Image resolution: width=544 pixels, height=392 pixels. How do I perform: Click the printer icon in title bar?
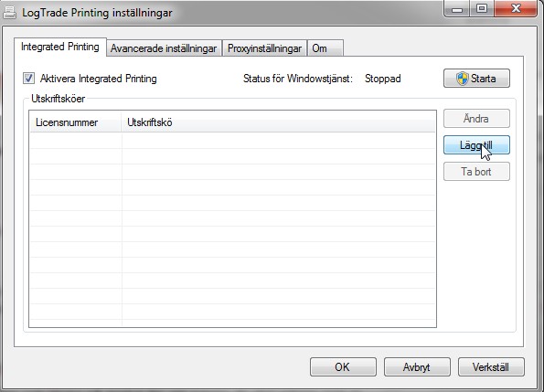[x=9, y=13]
